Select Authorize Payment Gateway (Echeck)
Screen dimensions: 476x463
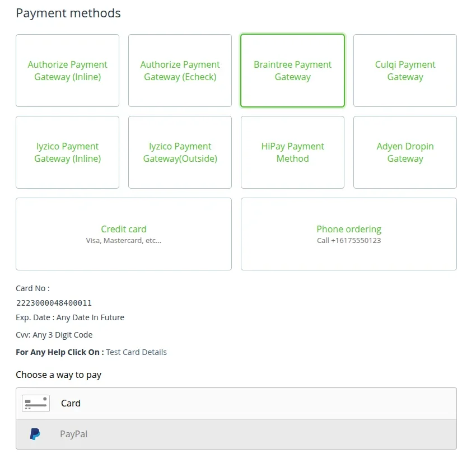(x=180, y=71)
